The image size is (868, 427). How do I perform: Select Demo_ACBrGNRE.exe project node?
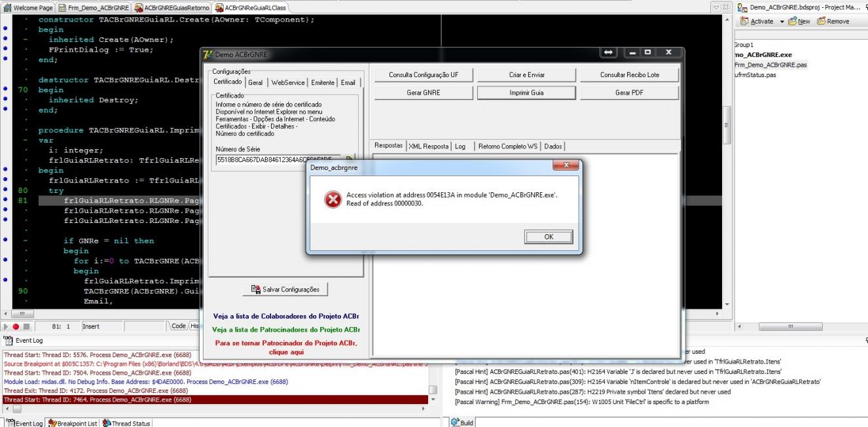(763, 55)
